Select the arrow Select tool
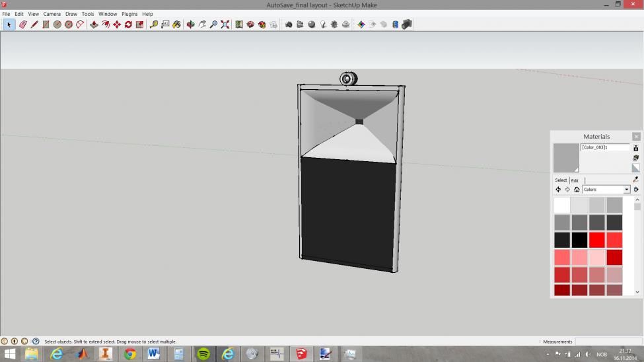This screenshot has height=362, width=644. 9,24
